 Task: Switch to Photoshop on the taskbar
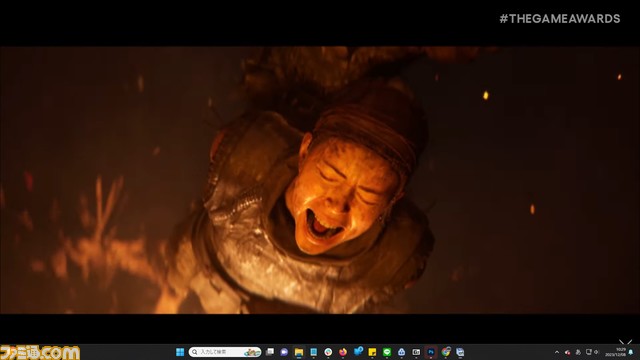[x=431, y=352]
